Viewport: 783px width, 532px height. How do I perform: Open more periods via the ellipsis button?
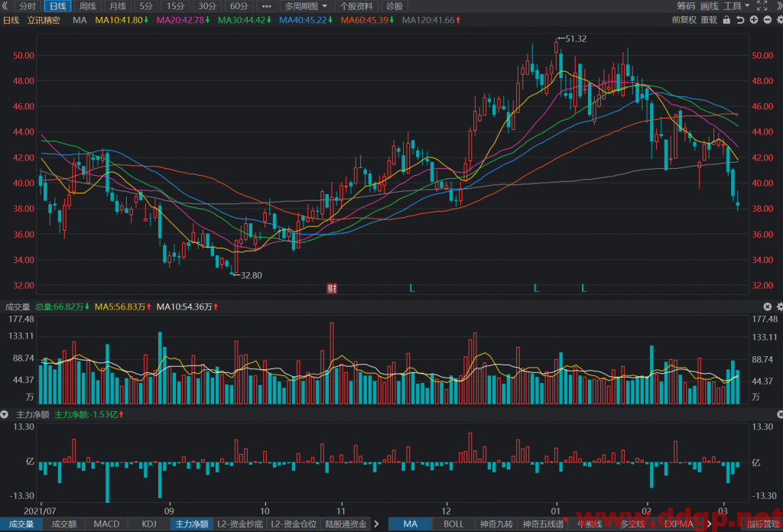click(266, 6)
